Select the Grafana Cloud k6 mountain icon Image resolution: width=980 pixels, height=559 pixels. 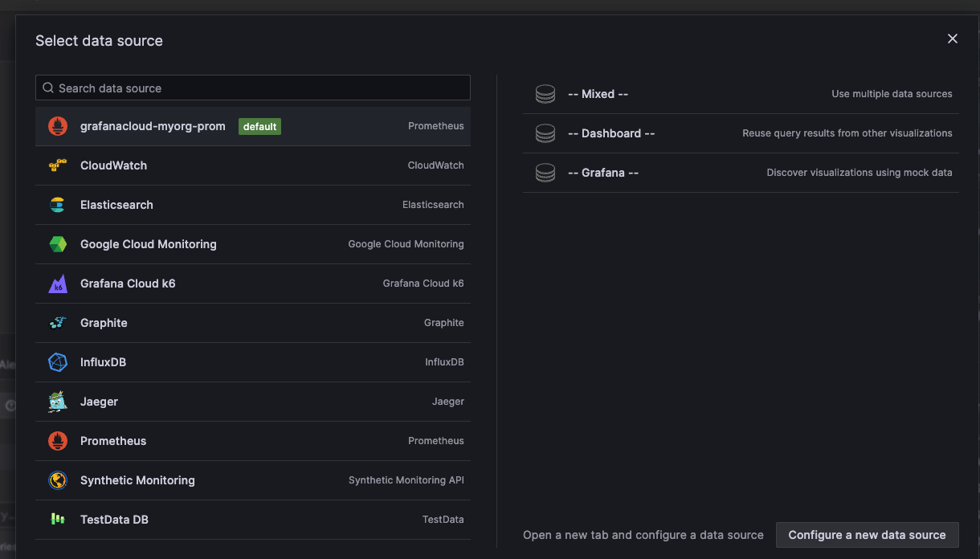(58, 284)
